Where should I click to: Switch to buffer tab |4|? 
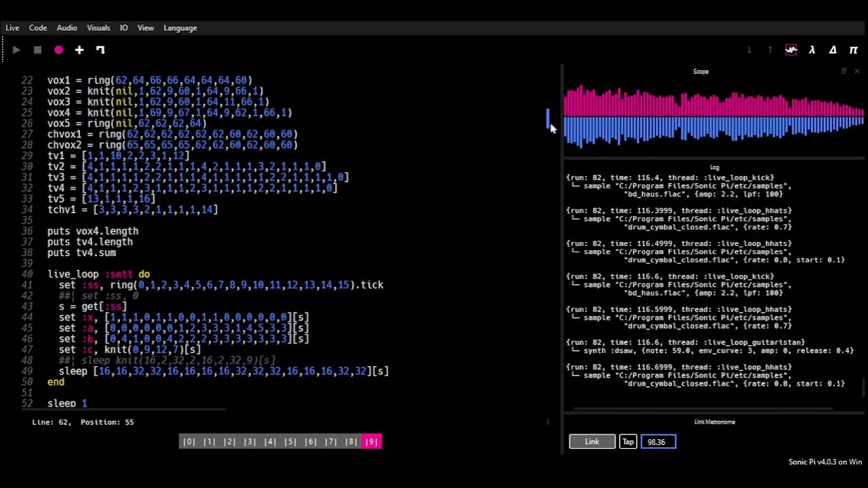click(x=270, y=442)
